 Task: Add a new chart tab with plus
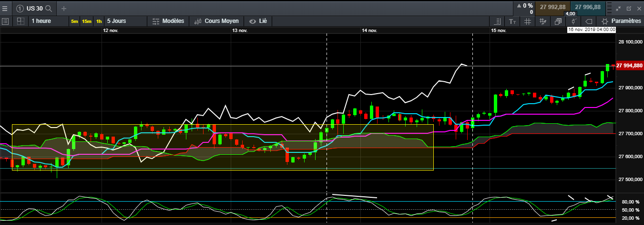pos(64,8)
